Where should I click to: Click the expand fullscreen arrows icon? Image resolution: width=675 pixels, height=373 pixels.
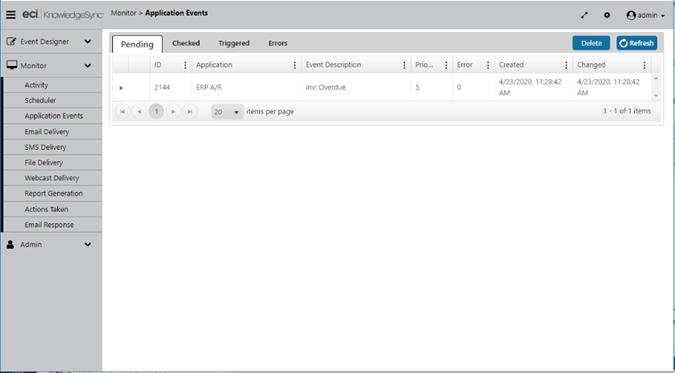584,15
